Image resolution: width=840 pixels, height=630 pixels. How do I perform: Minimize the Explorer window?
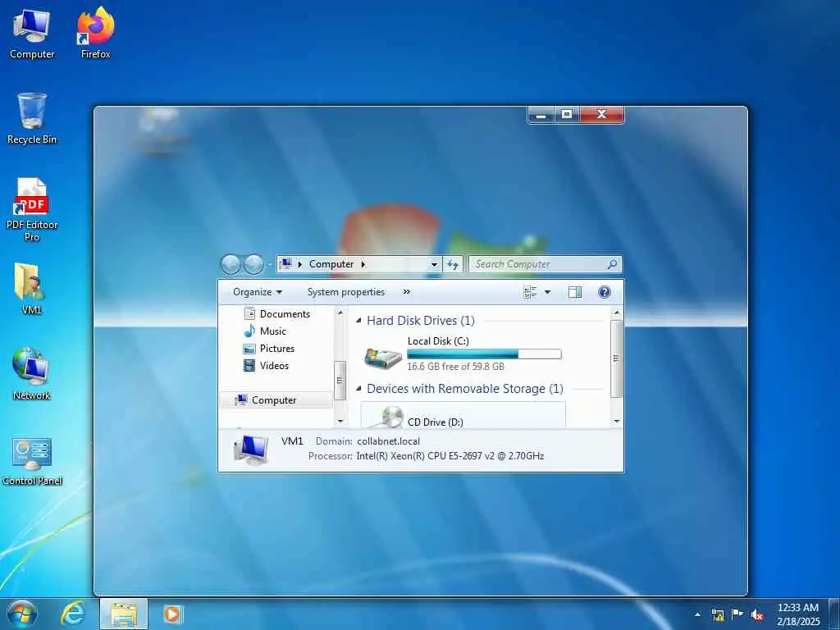(x=541, y=114)
